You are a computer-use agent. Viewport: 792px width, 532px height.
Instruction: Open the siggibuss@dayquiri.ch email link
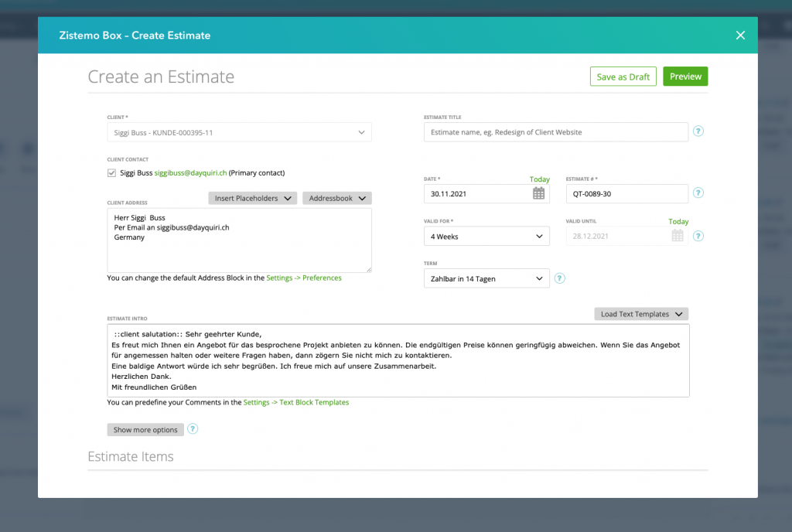coord(190,172)
